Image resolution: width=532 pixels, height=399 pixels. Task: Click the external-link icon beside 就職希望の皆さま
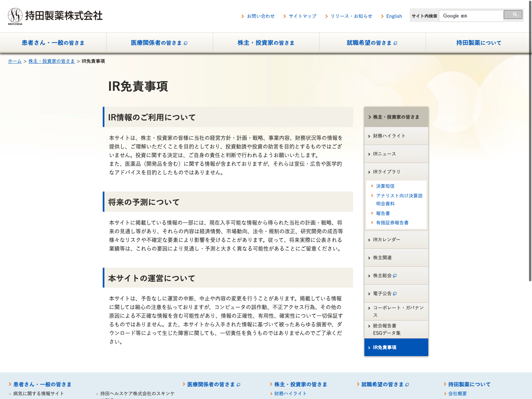click(x=395, y=43)
